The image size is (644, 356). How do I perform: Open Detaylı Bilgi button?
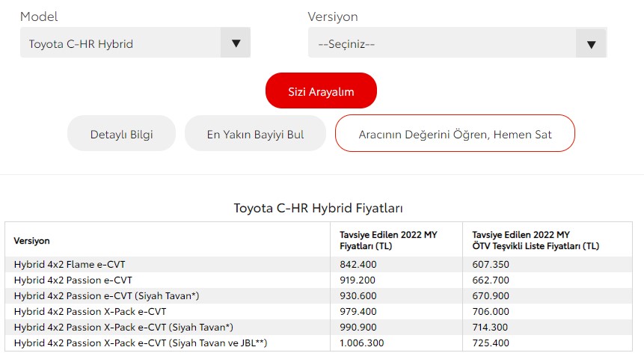tap(122, 133)
